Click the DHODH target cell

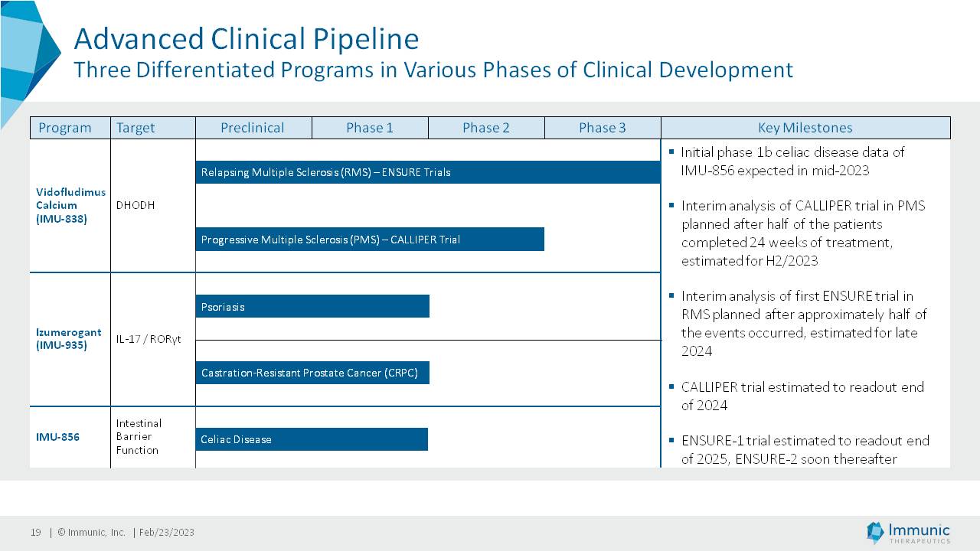point(136,205)
